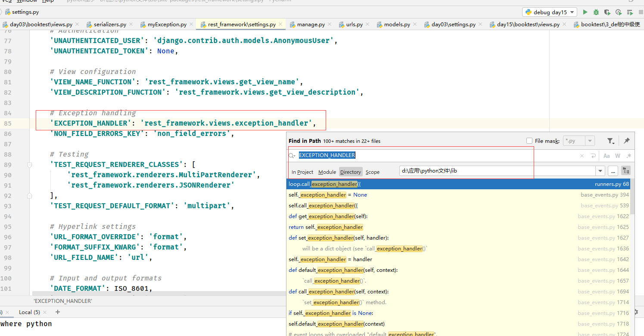The image size is (644, 336).
Task: Click line 85 'EXCEPTION_HANDLER' key in editor
Action: pyautogui.click(x=90, y=123)
